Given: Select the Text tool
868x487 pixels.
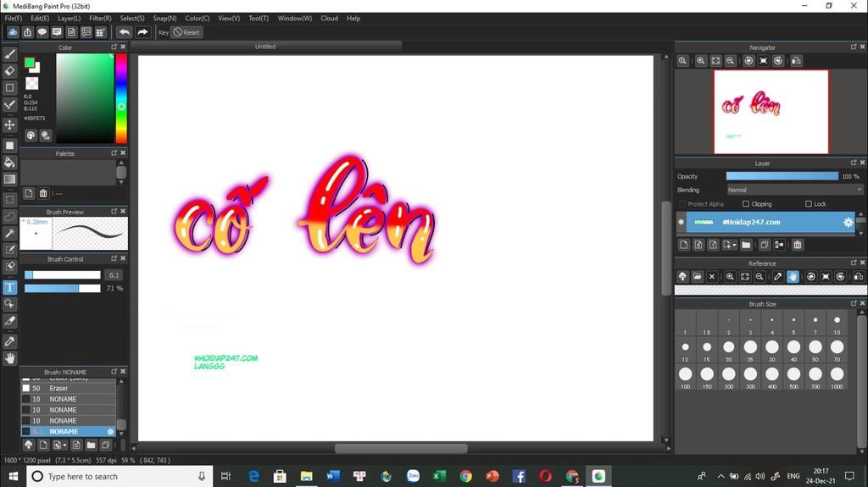Looking at the screenshot, I should (9, 287).
